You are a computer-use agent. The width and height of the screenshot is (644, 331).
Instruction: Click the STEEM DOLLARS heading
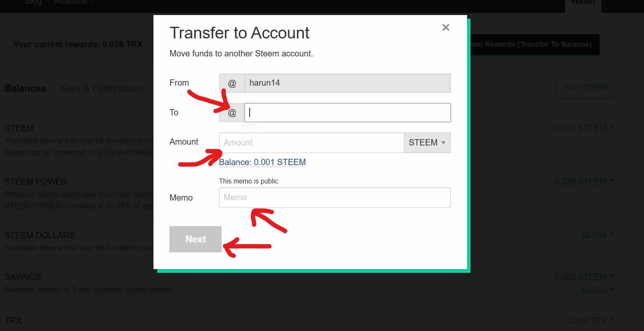39,235
